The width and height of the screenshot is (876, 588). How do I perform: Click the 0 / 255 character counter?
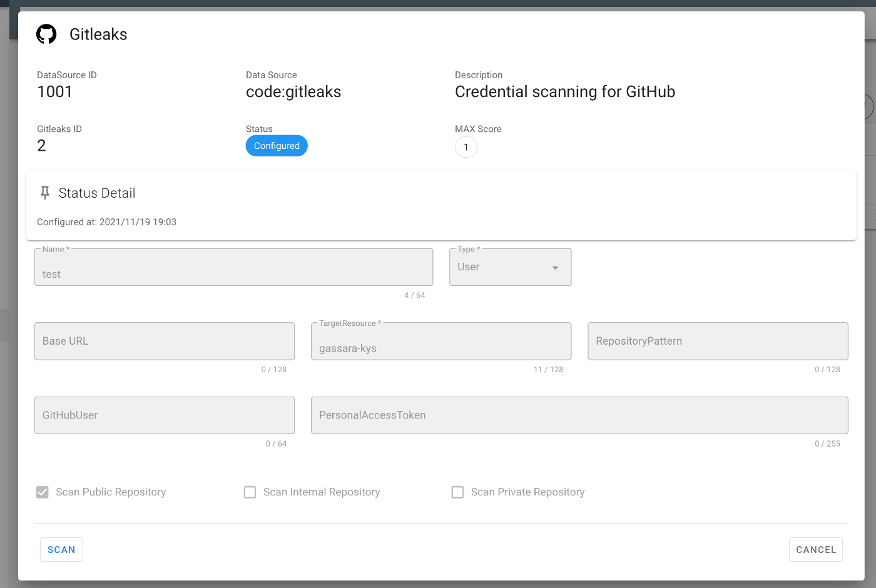point(827,444)
